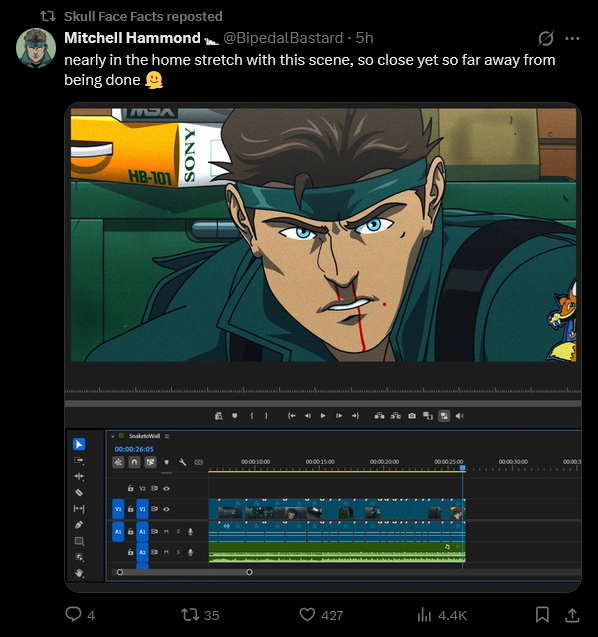Image resolution: width=598 pixels, height=637 pixels.
Task: Open the SnaketoWall sequence panel menu
Action: tap(167, 436)
